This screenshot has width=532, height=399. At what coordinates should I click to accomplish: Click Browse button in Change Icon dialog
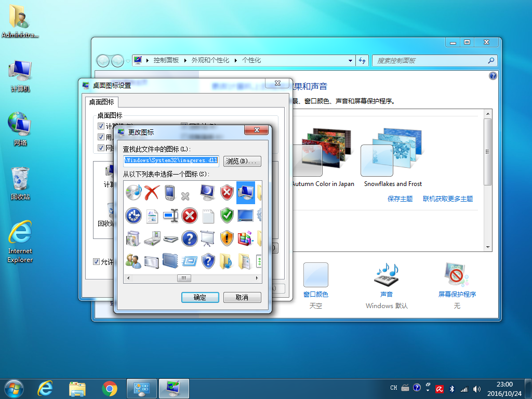(x=242, y=161)
